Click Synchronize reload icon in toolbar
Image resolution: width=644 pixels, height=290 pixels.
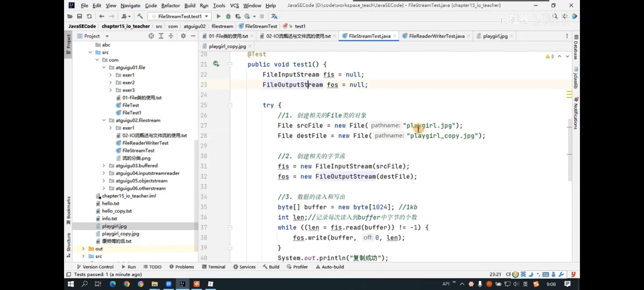coord(89,16)
